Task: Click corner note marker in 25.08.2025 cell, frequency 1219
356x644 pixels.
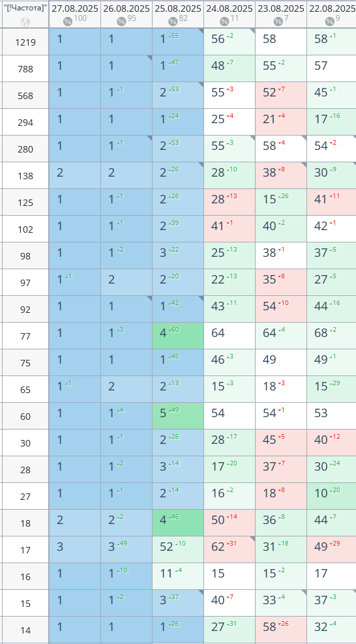Action: 201,31
